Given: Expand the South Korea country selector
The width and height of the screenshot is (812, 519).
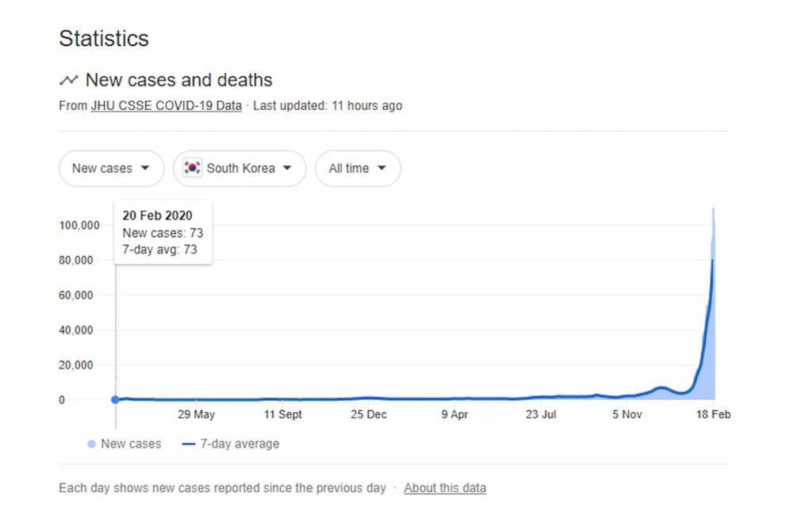Looking at the screenshot, I should pyautogui.click(x=239, y=168).
